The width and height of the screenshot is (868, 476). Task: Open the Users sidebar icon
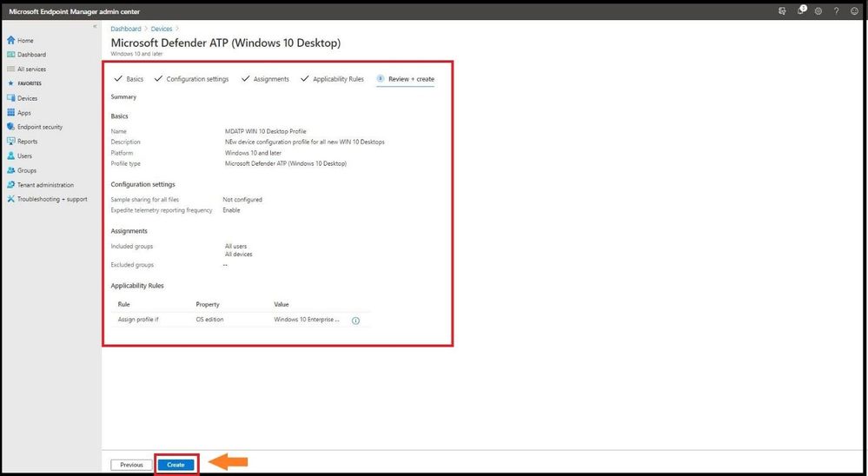pos(11,155)
